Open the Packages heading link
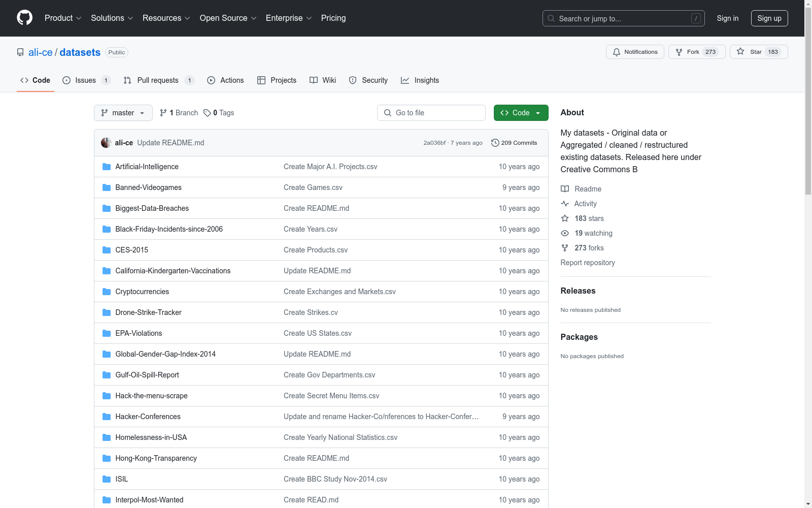 pyautogui.click(x=579, y=337)
